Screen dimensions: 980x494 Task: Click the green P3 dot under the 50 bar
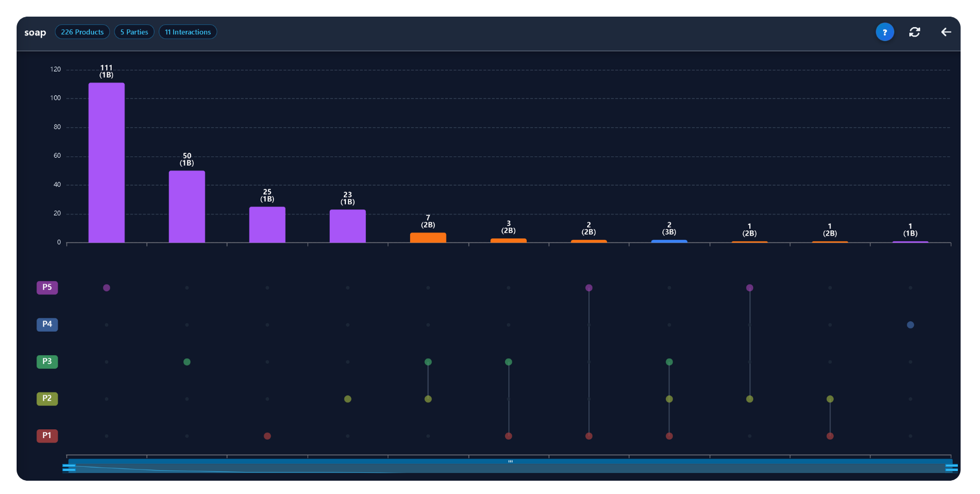pyautogui.click(x=187, y=362)
